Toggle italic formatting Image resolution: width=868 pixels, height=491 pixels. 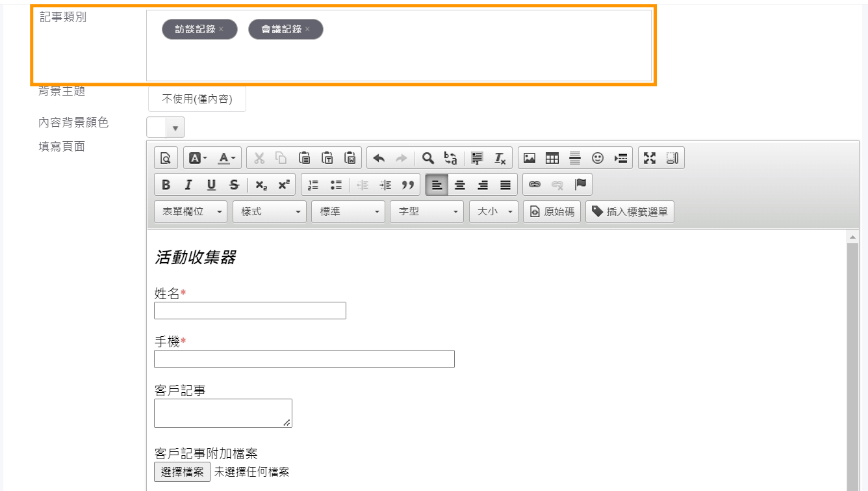188,185
